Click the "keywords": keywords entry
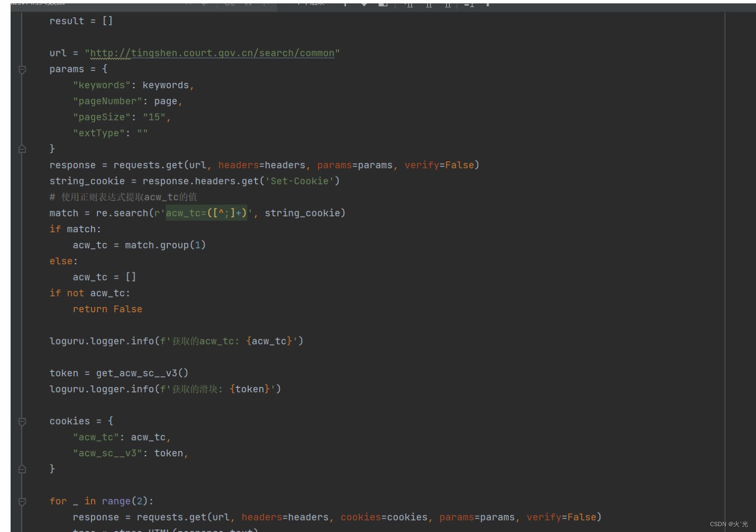Screen dimensions: 756x532 133,85
